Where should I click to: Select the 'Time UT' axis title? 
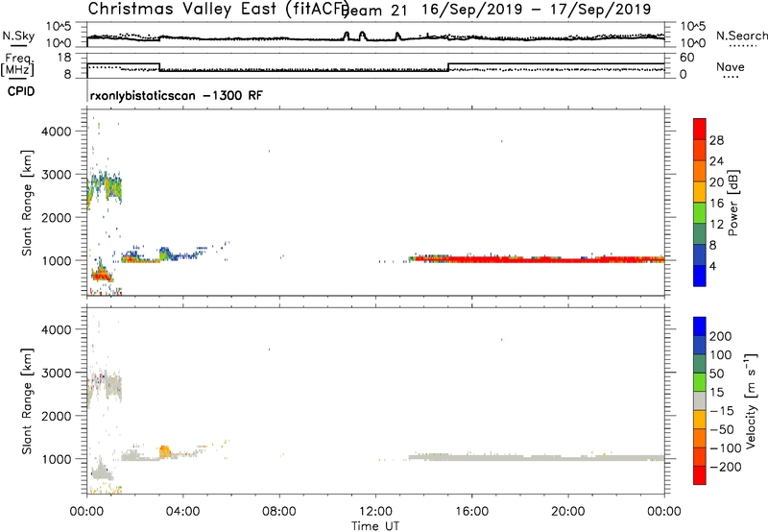click(x=375, y=526)
